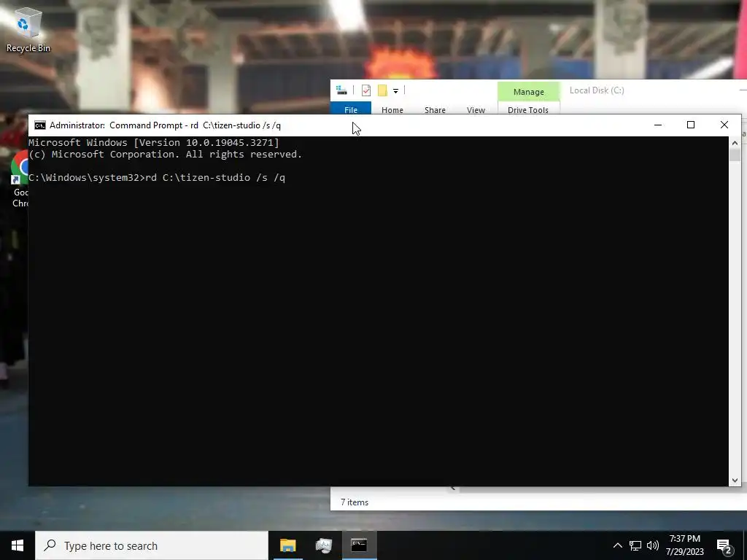Open the Recycle Bin desktop icon
The width and height of the screenshot is (747, 560).
(28, 29)
